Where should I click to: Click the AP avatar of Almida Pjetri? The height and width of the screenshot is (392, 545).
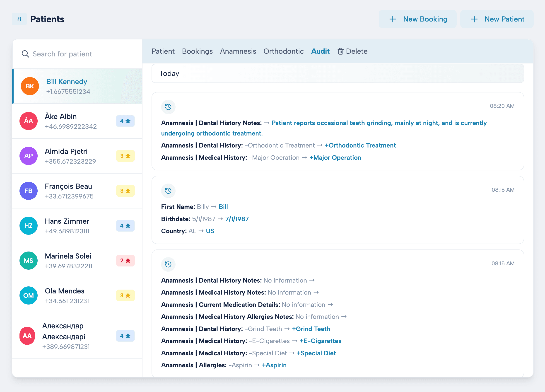pyautogui.click(x=28, y=156)
